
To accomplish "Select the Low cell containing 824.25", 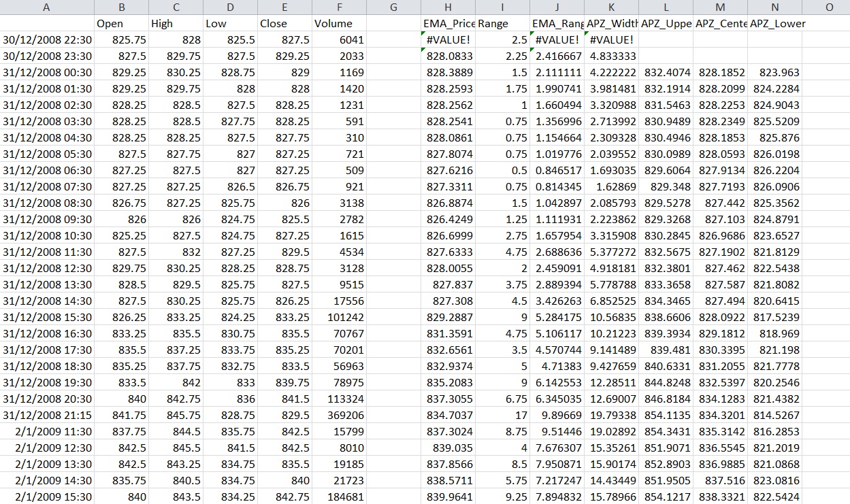I will [230, 317].
